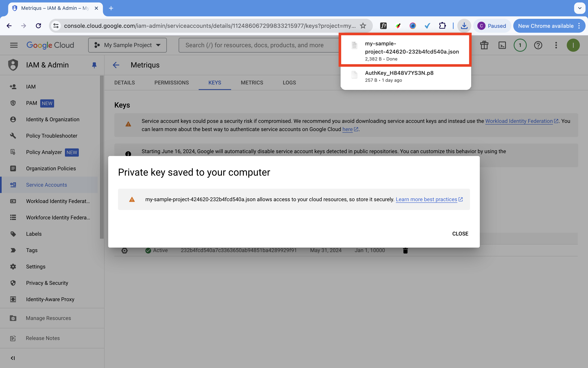588x368 pixels.
Task: Click the green-red leaf extension icon
Action: pos(398,26)
